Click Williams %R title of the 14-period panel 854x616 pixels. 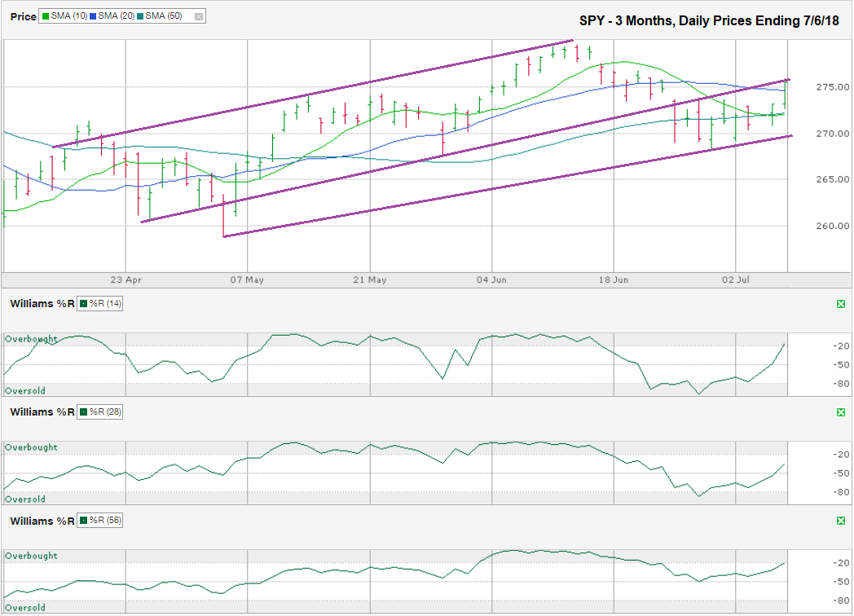[42, 304]
